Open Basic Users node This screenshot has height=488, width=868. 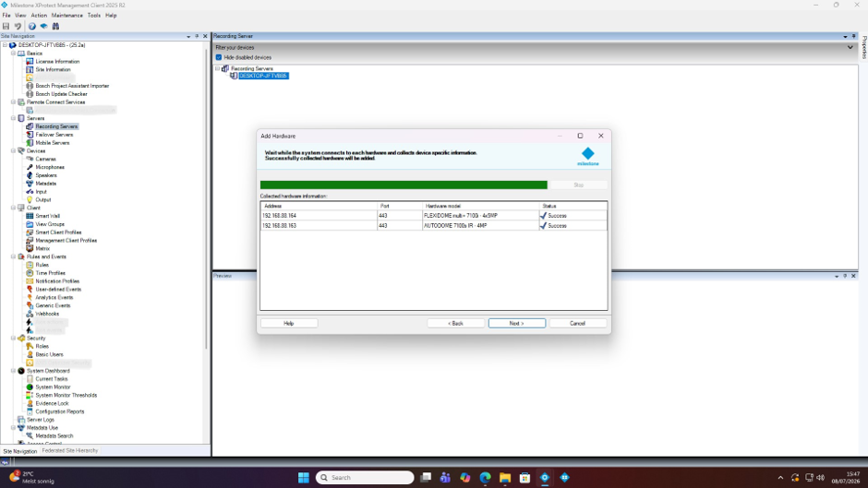coord(49,354)
